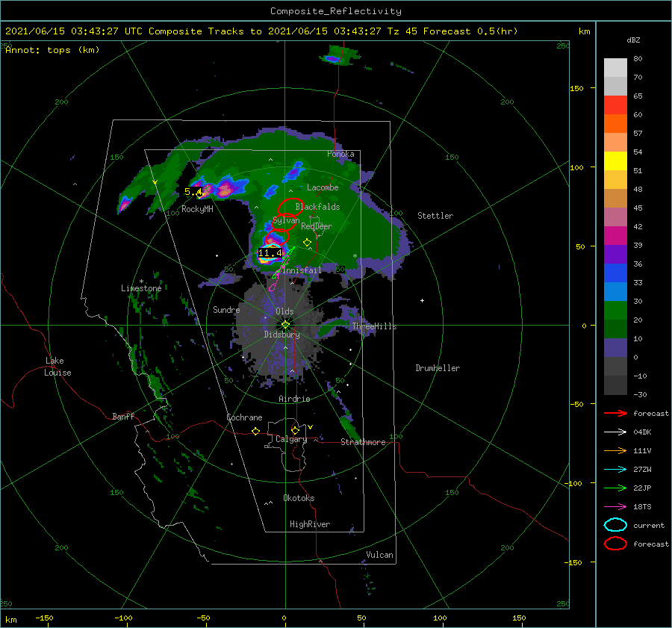Click the 150 tick on right axis

576,88
